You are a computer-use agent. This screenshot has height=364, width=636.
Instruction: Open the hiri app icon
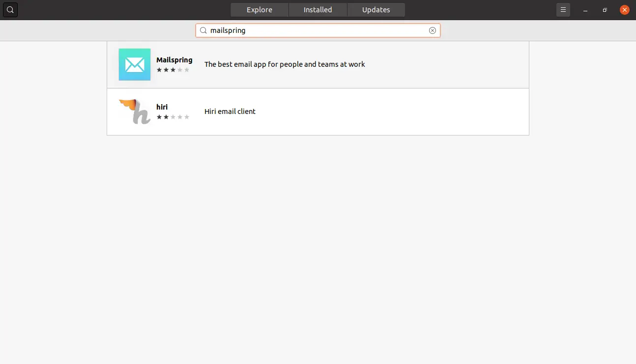135,112
